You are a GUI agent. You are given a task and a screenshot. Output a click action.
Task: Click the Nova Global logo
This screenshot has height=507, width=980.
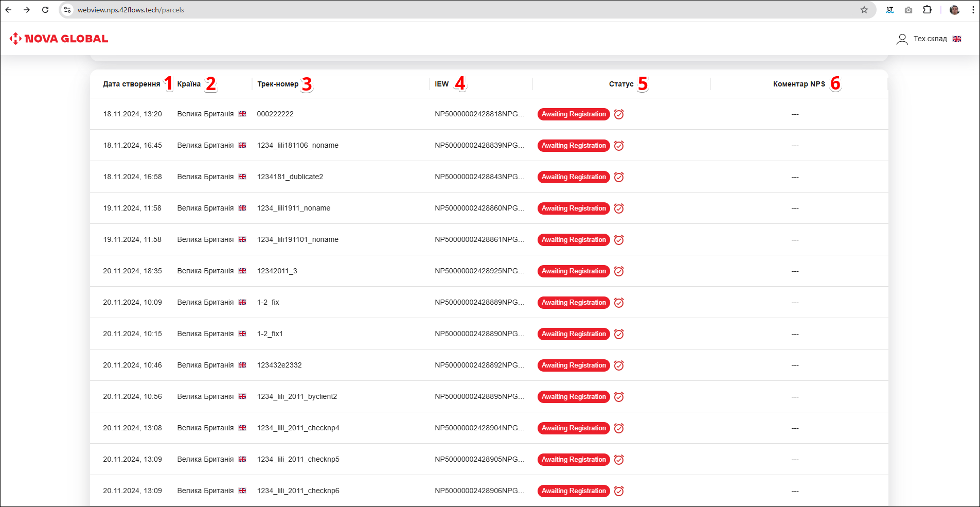pos(59,39)
